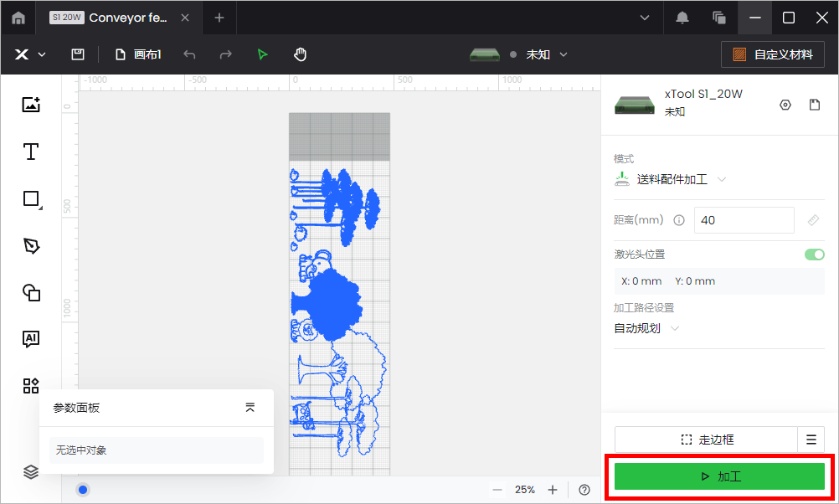Close the Conveyor fe... tab
The height and width of the screenshot is (504, 839).
(185, 18)
